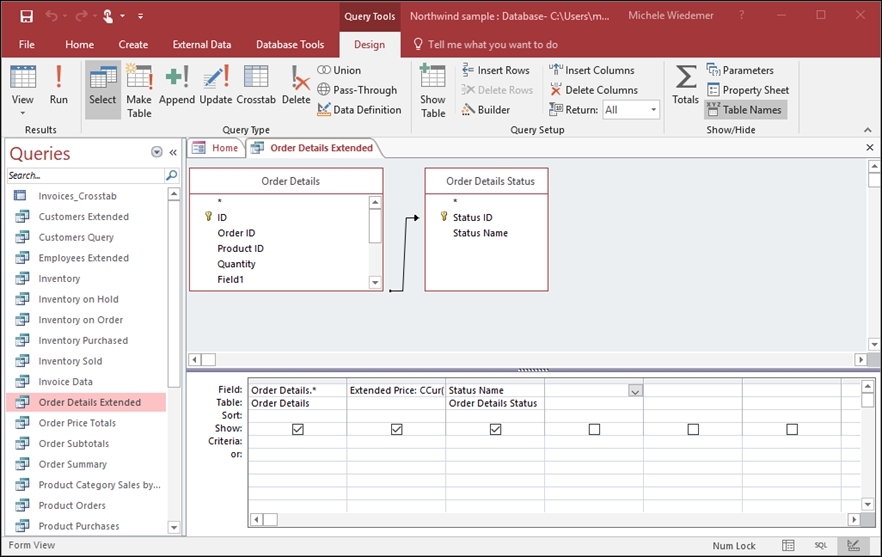Click the navigation pane scroll down arrow

(174, 527)
